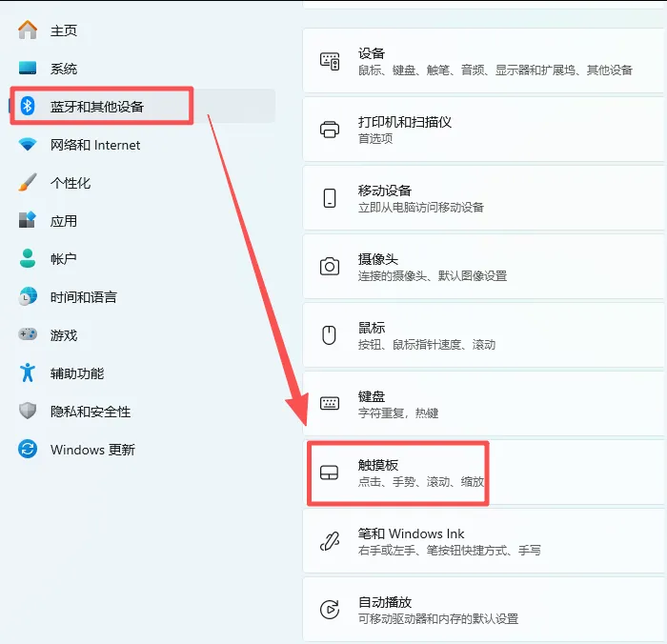Click the text 连接的摄像头、默认图像设置
This screenshot has width=667, height=644.
click(433, 275)
